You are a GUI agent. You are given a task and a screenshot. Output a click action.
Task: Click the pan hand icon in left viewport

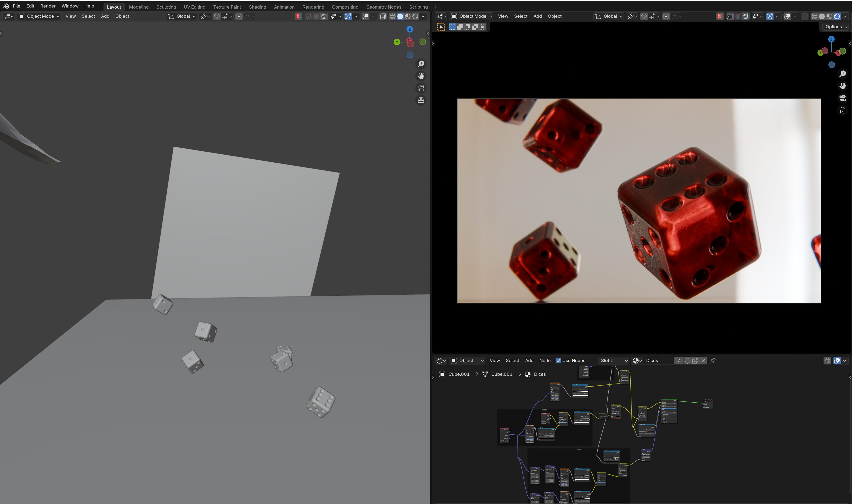(421, 76)
